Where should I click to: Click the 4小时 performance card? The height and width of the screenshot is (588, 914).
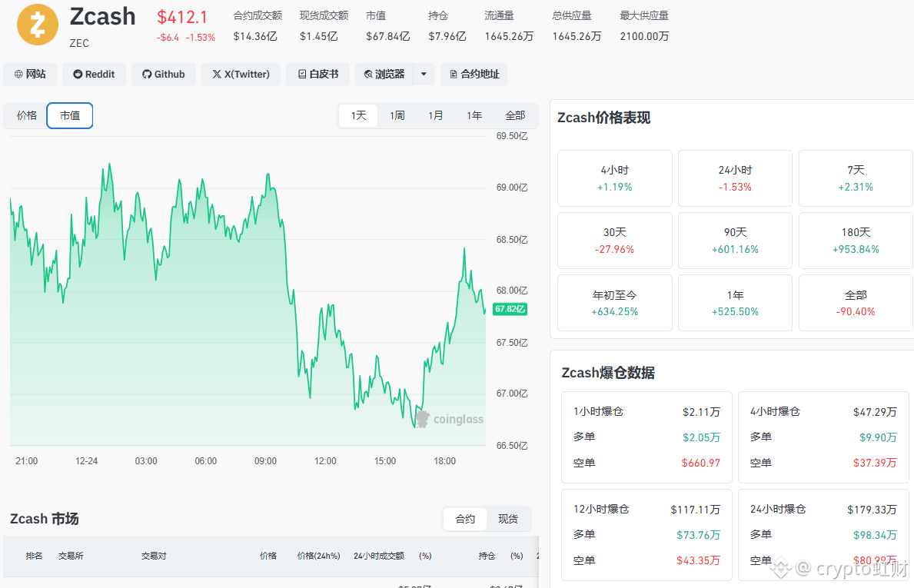[x=615, y=178]
